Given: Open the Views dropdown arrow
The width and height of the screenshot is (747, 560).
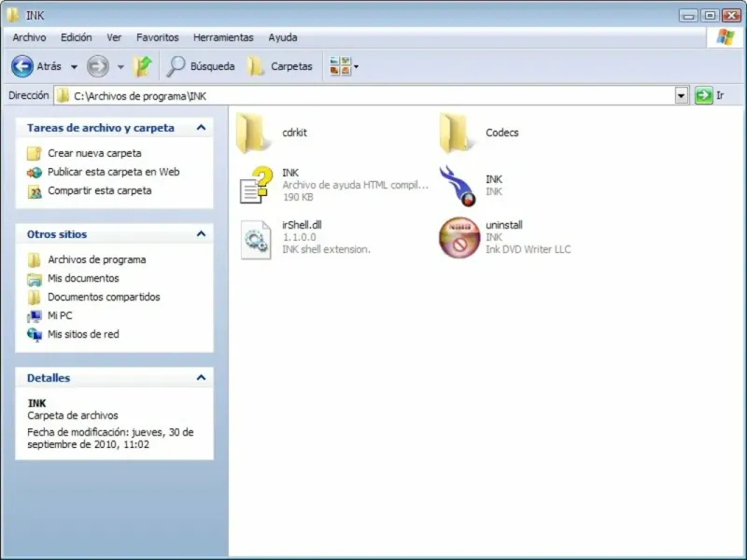Looking at the screenshot, I should point(357,66).
